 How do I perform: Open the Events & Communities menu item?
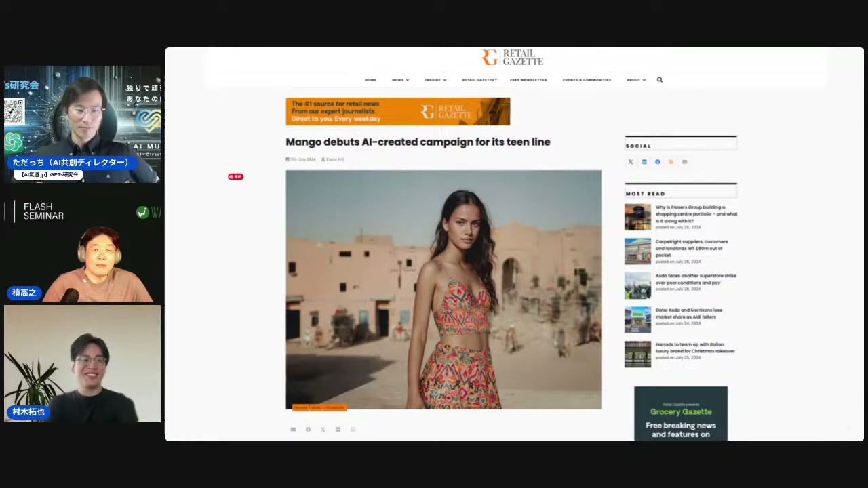click(587, 80)
